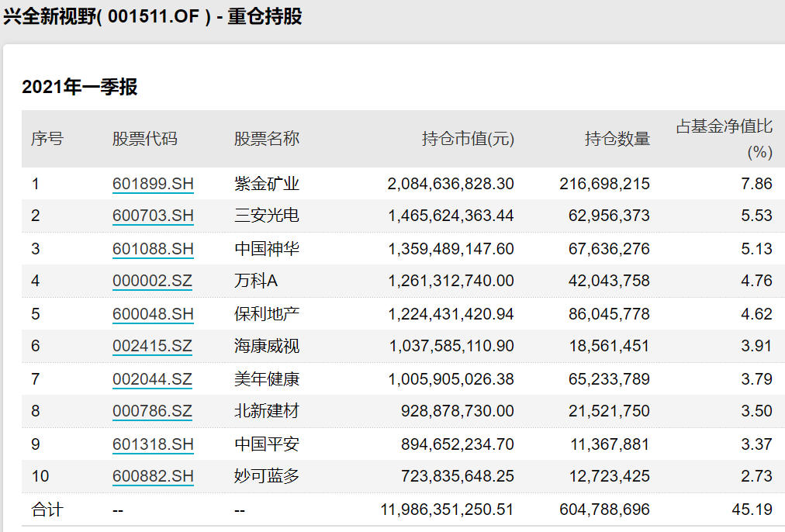This screenshot has width=785, height=532.
Task: Click market value 1,037,585,110.90
Action: pyautogui.click(x=451, y=346)
